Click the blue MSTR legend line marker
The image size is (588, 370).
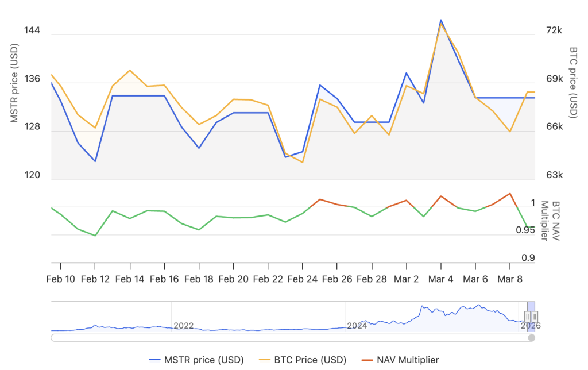pyautogui.click(x=154, y=360)
